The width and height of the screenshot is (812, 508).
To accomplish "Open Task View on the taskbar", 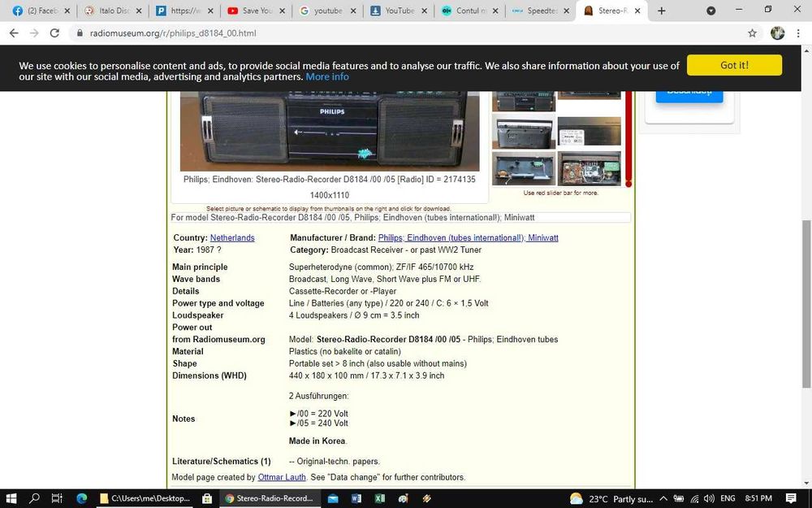I will [x=57, y=499].
